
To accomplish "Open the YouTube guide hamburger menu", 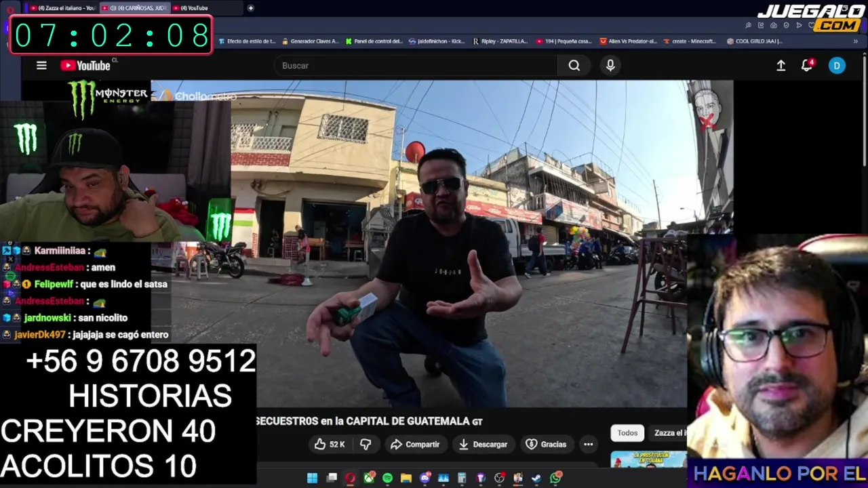I will (41, 66).
